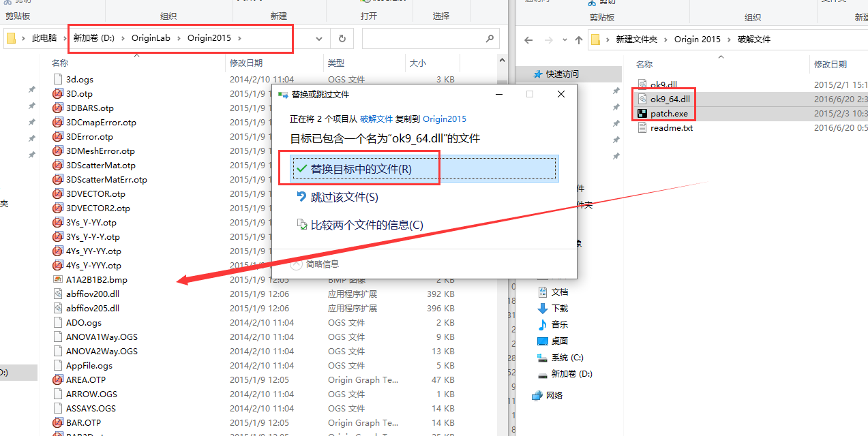The height and width of the screenshot is (436, 868).
Task: Expand the 简略信息 details toggle
Action: click(296, 264)
